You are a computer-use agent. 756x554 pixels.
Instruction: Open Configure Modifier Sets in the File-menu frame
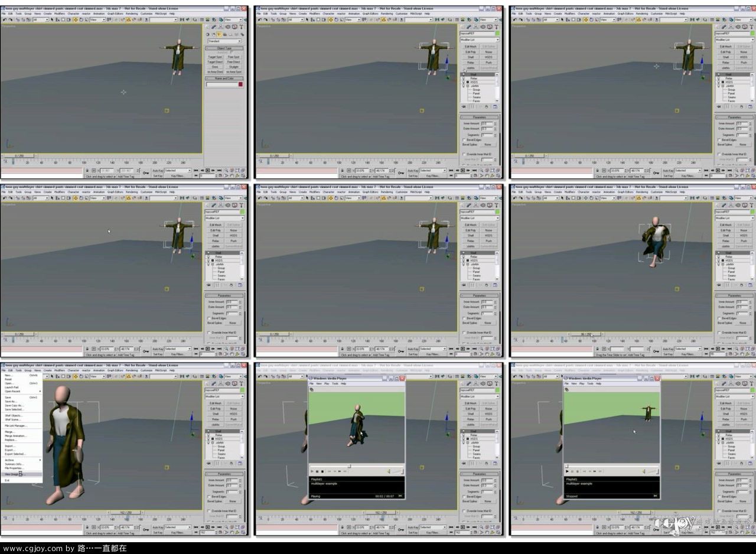[x=240, y=464]
